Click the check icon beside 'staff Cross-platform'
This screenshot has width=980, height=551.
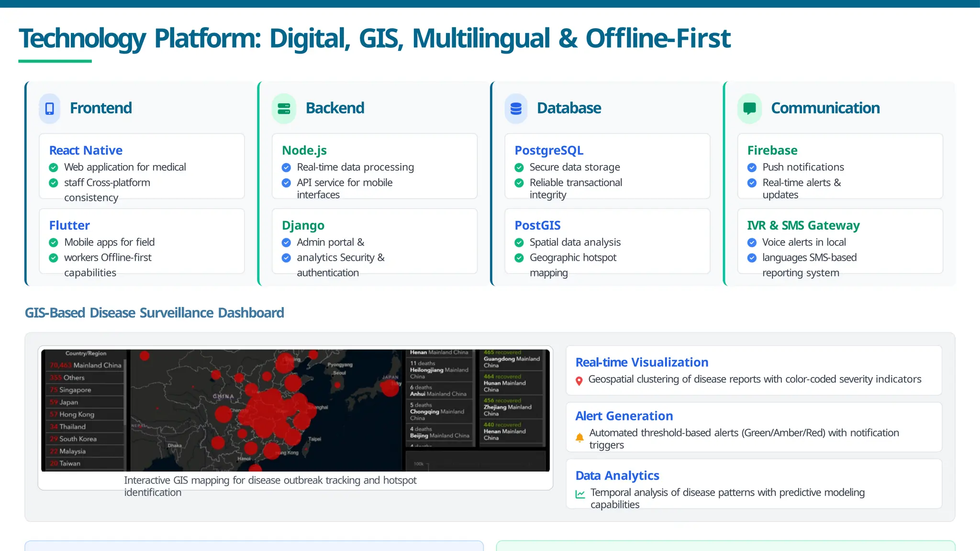pyautogui.click(x=54, y=183)
